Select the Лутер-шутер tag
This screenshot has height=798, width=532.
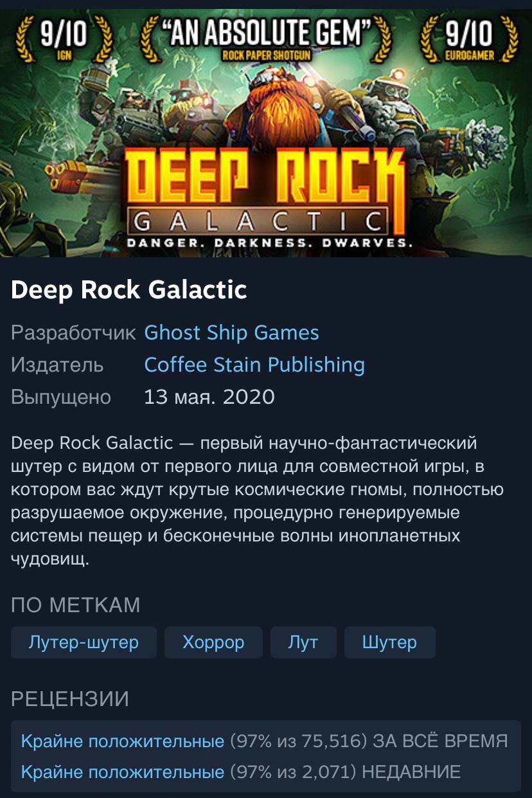coord(84,642)
